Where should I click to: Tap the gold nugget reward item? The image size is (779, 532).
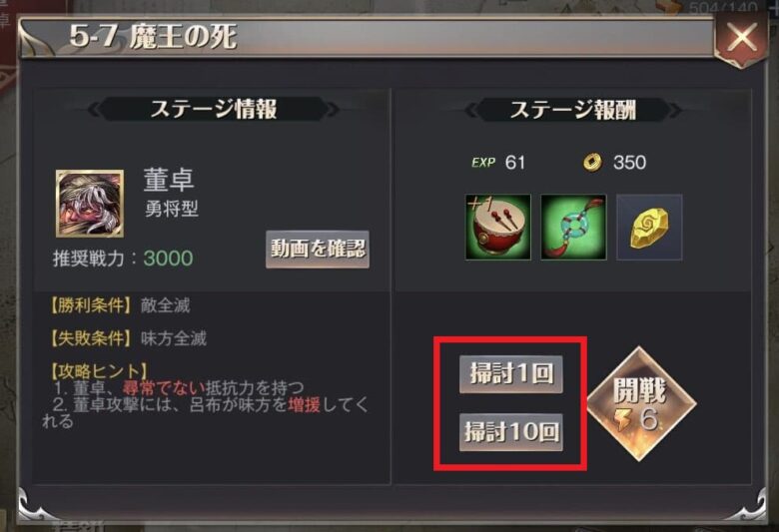[649, 227]
